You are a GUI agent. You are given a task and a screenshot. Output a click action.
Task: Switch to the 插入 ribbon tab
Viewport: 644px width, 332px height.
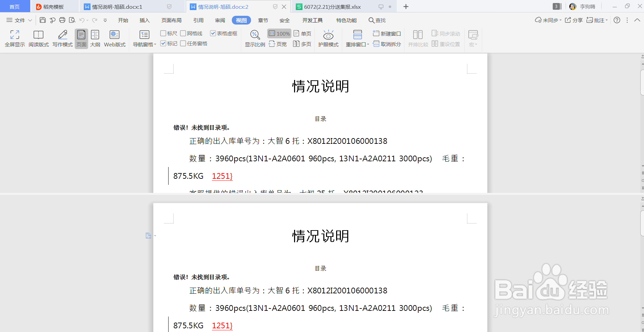(144, 20)
